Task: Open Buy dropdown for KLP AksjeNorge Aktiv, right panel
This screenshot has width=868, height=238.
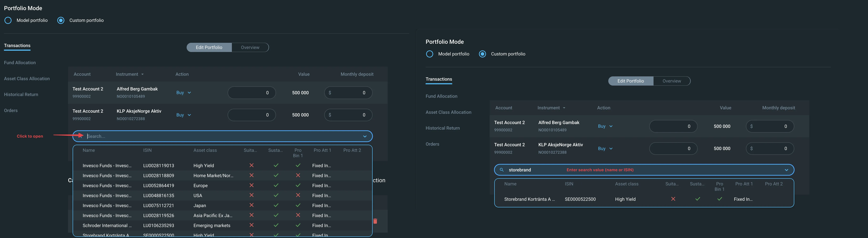Action: click(605, 148)
